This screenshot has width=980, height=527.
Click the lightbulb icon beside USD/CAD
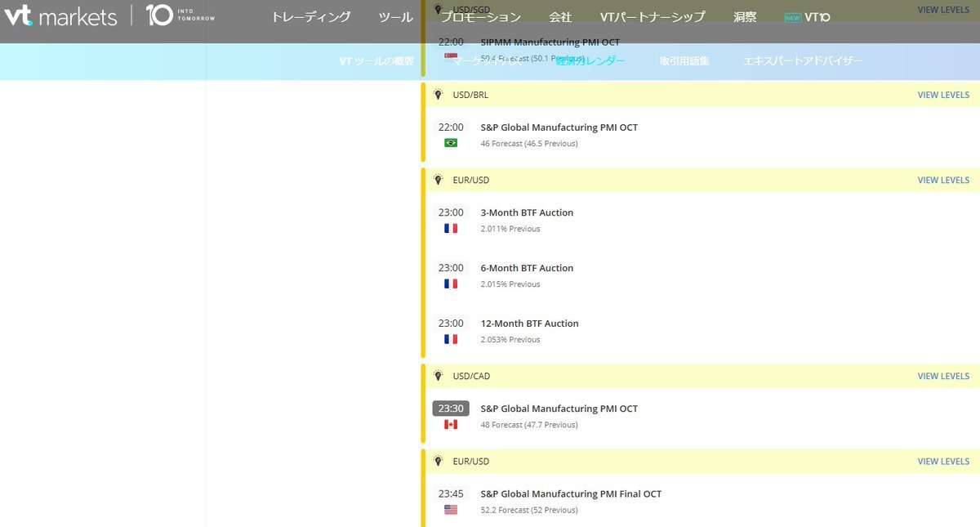pyautogui.click(x=438, y=376)
